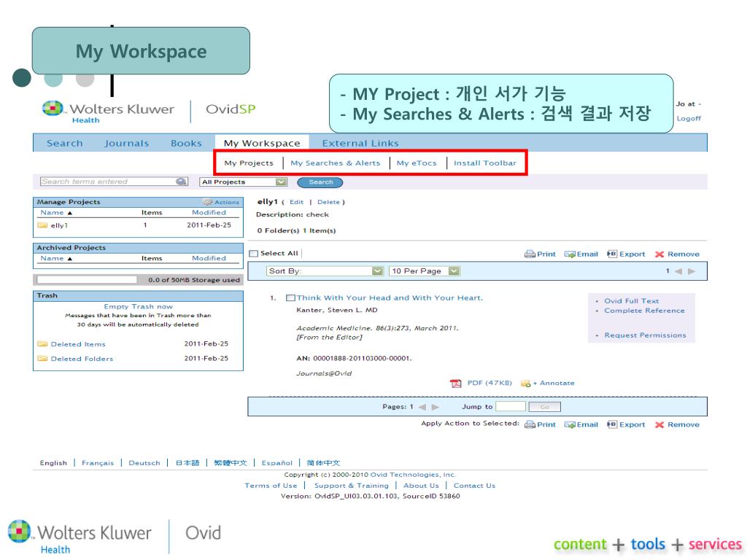
Task: Switch to the Books tab
Action: (186, 144)
